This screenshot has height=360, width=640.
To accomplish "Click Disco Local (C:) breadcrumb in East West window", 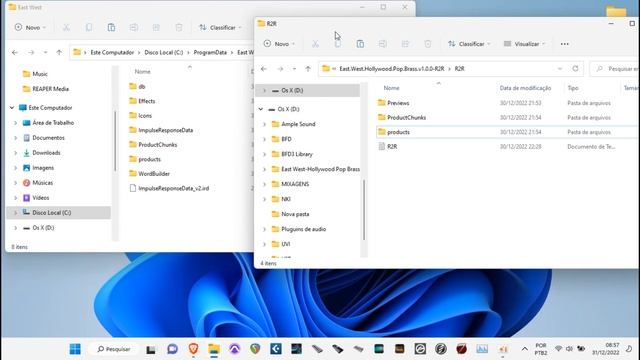I will [x=164, y=52].
